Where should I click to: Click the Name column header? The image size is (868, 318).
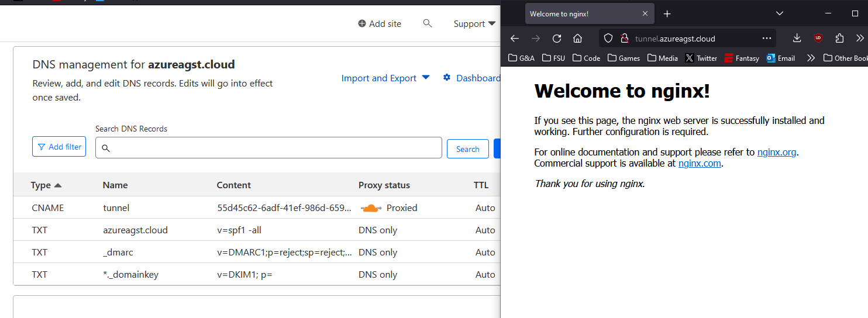[x=115, y=185]
